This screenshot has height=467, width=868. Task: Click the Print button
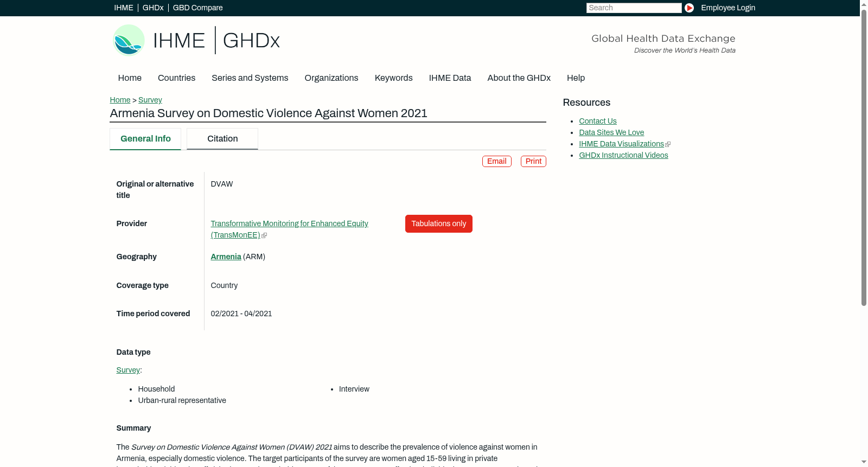533,161
